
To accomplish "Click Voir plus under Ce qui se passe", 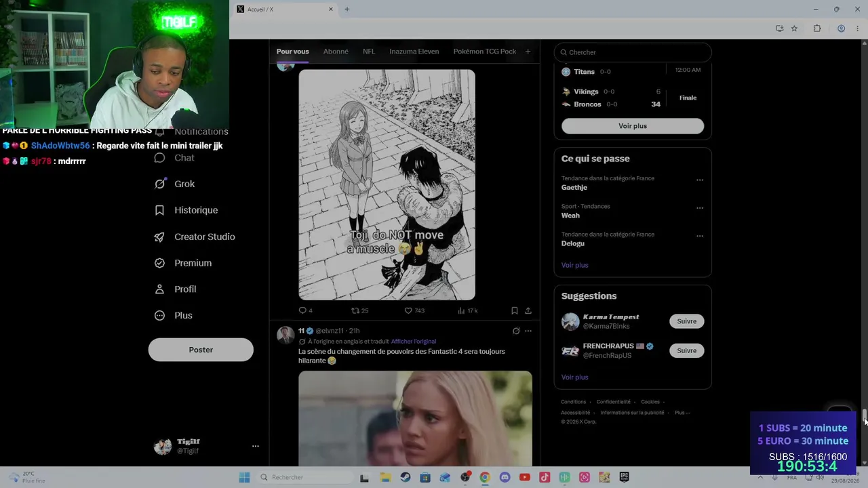I will [x=575, y=265].
